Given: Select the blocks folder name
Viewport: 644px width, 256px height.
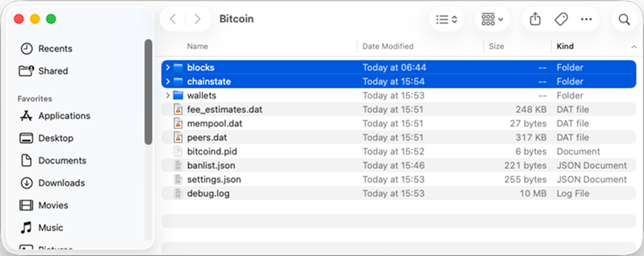Looking at the screenshot, I should tap(201, 68).
